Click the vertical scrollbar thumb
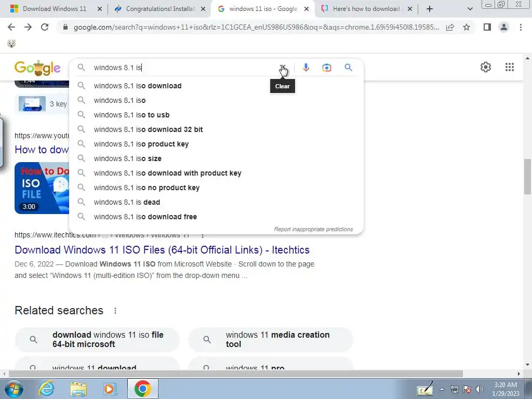This screenshot has height=399, width=532. pos(527,177)
